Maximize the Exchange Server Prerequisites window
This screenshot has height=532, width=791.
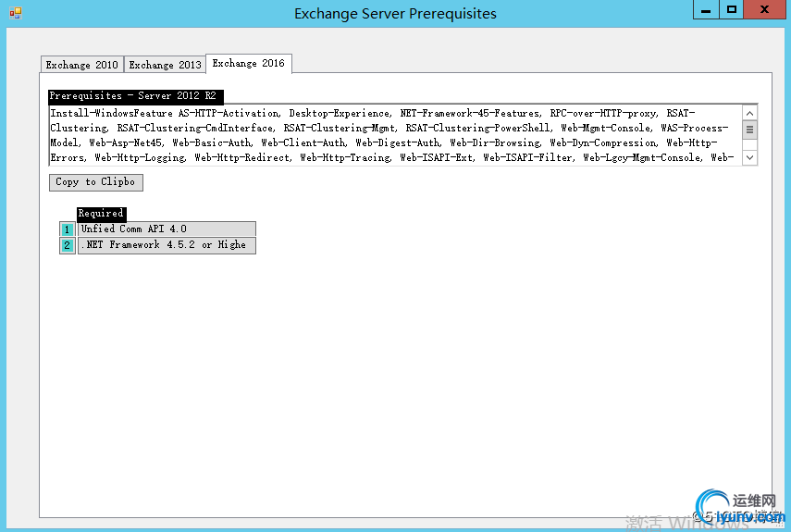pyautogui.click(x=731, y=10)
